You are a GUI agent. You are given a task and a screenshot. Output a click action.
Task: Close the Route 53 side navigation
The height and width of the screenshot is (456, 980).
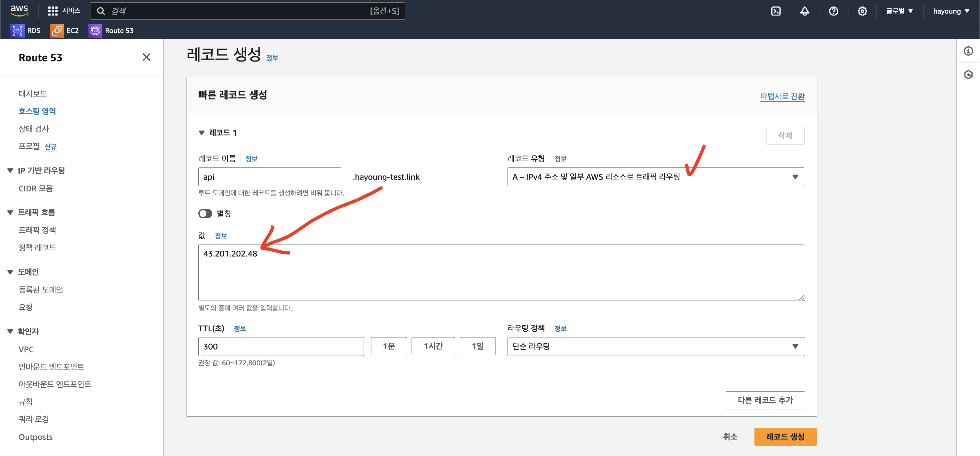pos(146,57)
